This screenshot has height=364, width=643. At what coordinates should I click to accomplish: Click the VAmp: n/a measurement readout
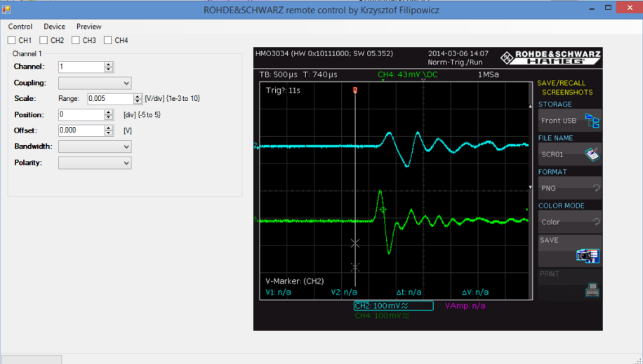[465, 306]
